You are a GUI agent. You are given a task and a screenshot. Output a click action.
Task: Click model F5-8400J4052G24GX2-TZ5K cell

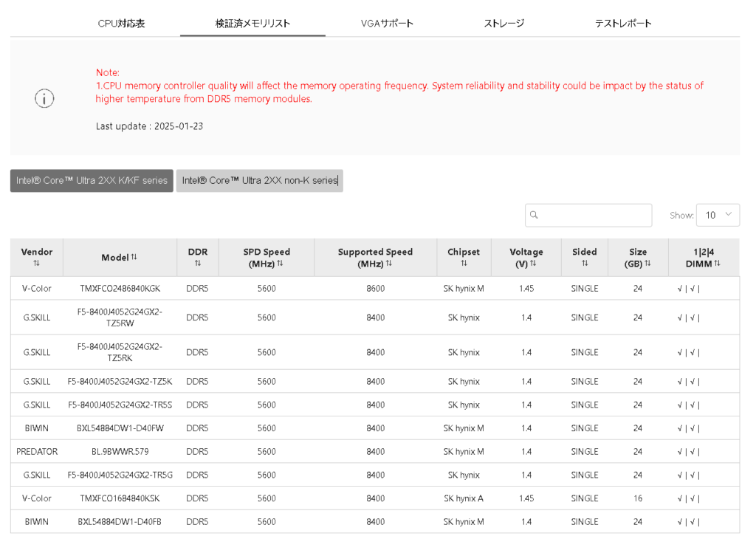(120, 382)
